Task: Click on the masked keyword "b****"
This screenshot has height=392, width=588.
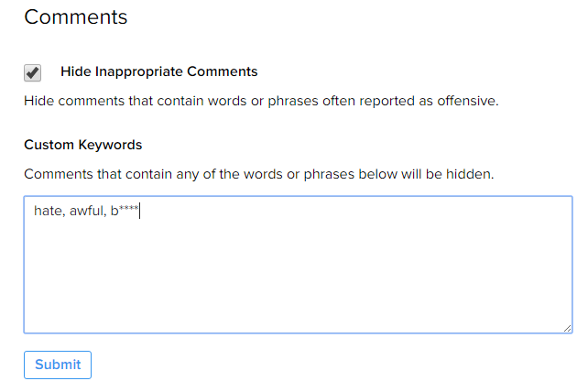Action: (x=124, y=212)
